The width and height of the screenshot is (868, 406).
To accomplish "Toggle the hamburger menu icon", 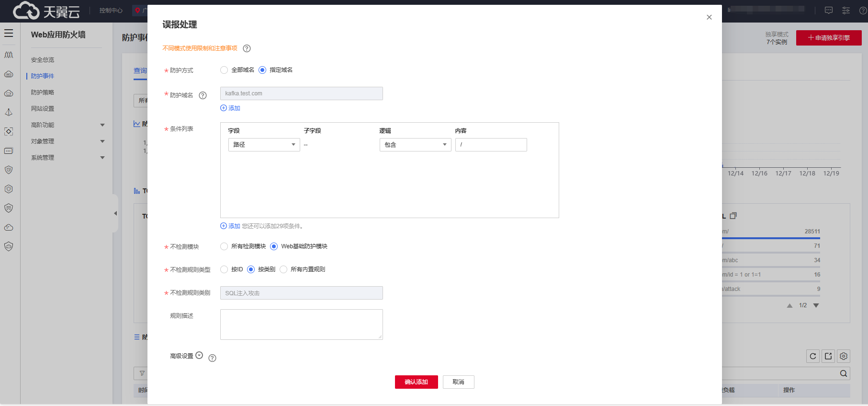I will pos(9,33).
